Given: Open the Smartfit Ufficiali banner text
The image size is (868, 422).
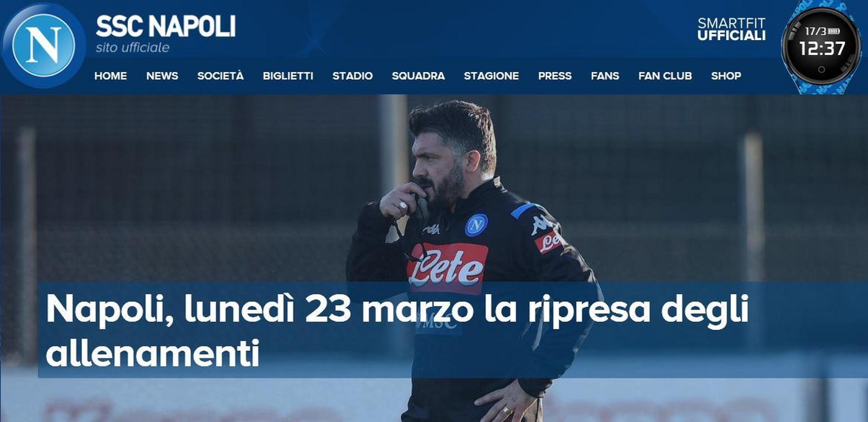Looking at the screenshot, I should click(732, 29).
